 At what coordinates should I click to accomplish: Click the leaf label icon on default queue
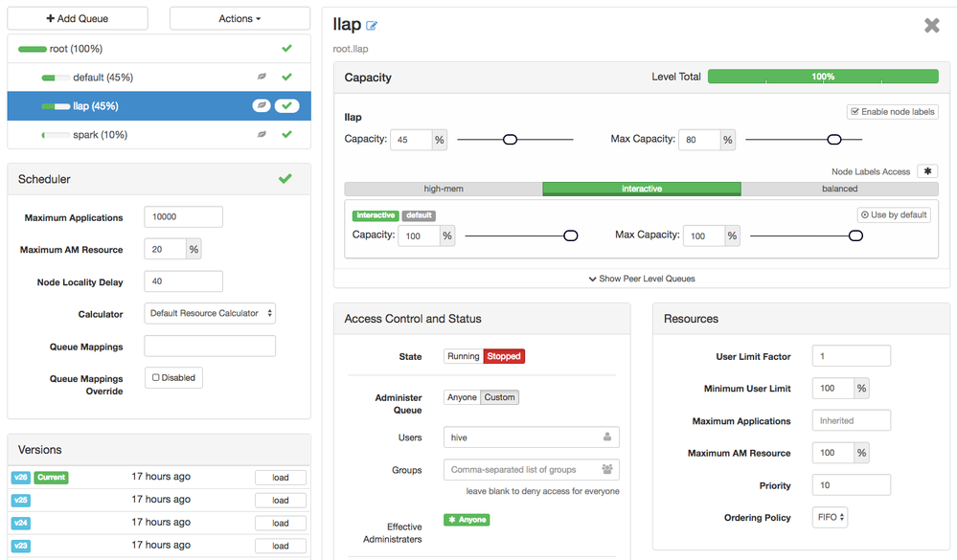tap(262, 77)
